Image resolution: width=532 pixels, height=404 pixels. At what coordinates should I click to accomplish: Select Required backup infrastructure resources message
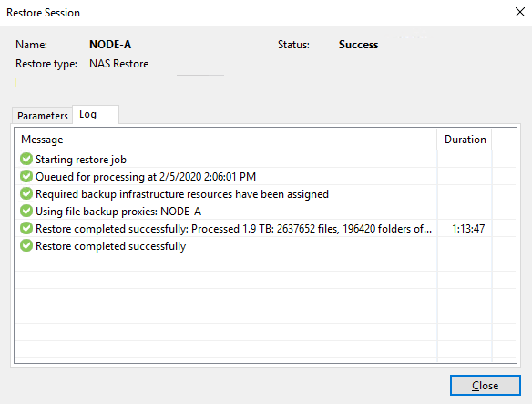[182, 194]
